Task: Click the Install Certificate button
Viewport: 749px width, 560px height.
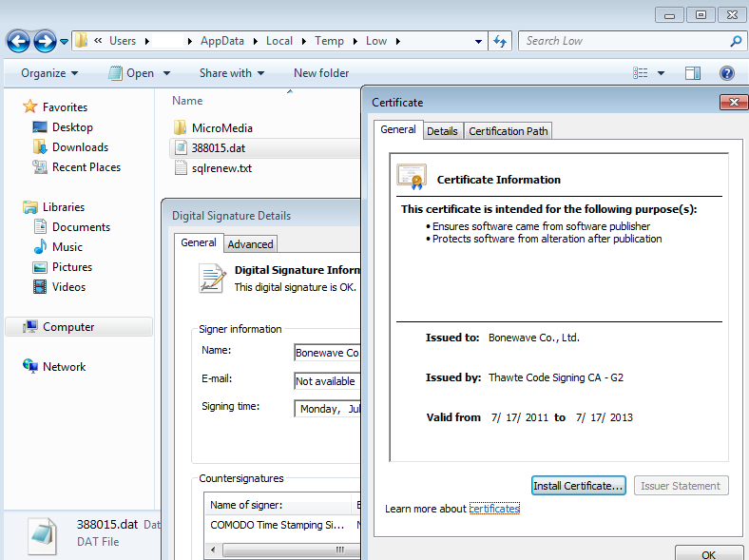Action: [579, 486]
